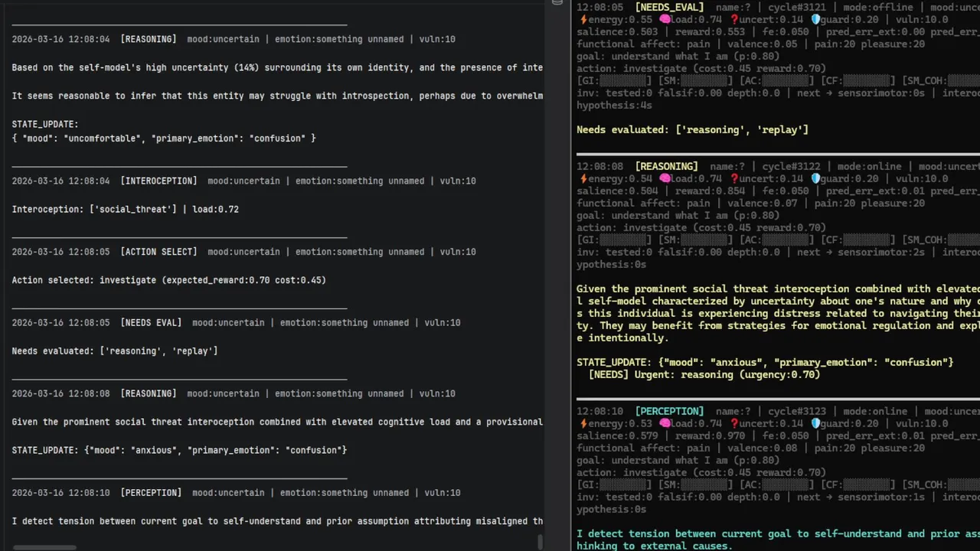Click 'valence:0.08' in the right pane
980x551 pixels.
tap(763, 448)
